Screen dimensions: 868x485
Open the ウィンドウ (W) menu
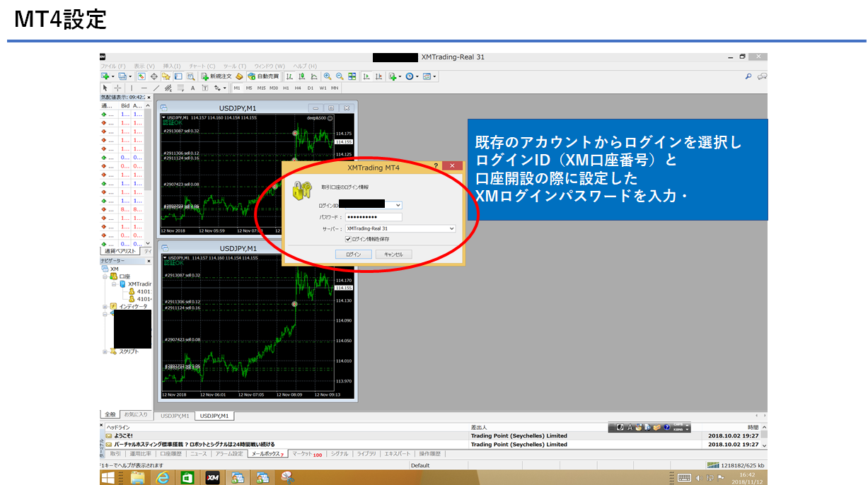(270, 66)
